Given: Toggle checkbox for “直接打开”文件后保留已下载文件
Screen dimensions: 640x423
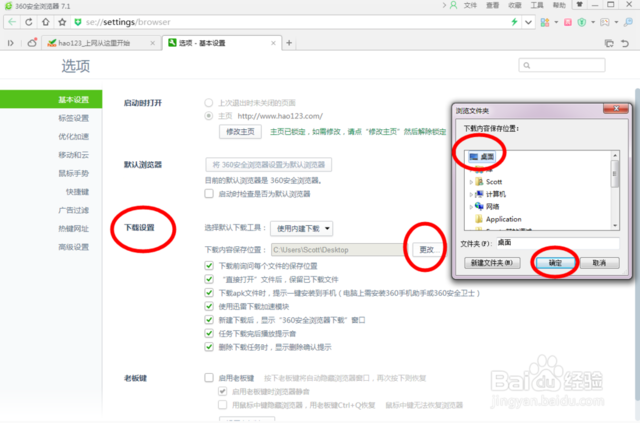Looking at the screenshot, I should 209,279.
